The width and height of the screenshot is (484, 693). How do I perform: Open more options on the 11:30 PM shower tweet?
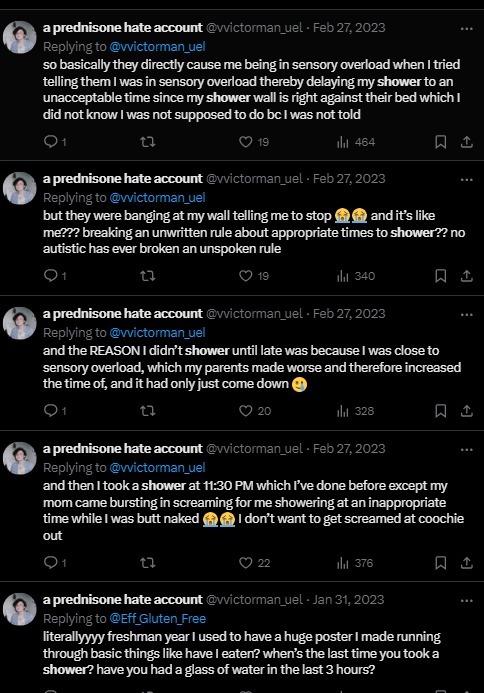467,450
